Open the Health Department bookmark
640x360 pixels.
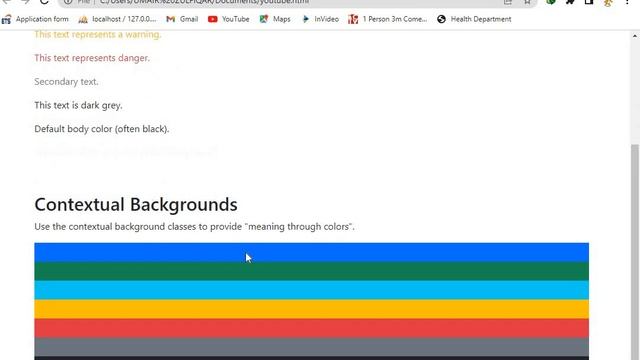tap(474, 19)
